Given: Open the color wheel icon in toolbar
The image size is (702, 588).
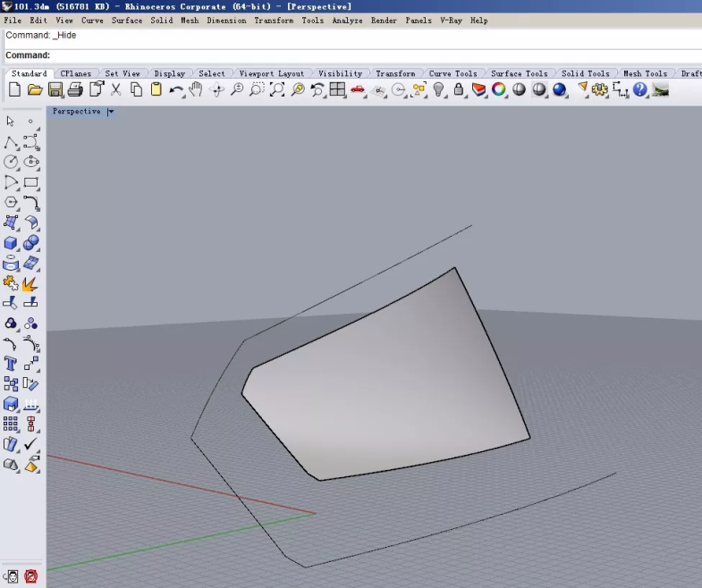Looking at the screenshot, I should click(499, 89).
